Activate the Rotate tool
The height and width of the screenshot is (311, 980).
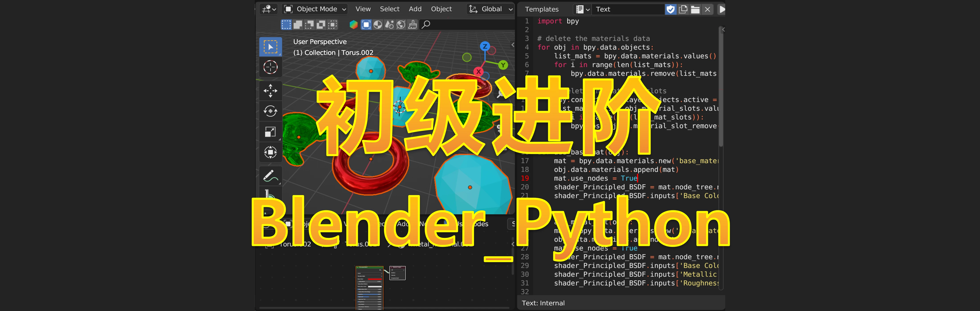click(x=270, y=111)
